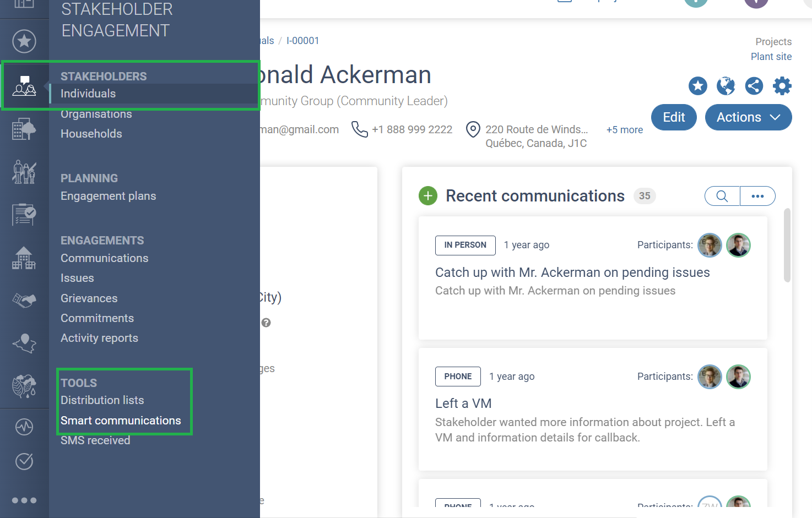Open Smart communications menu item
Viewport: 812px width, 518px height.
click(x=121, y=421)
